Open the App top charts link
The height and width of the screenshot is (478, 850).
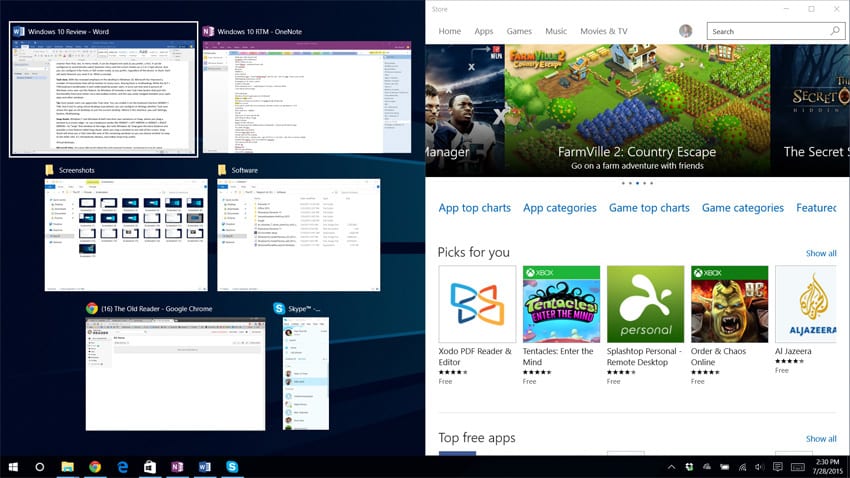click(x=474, y=208)
